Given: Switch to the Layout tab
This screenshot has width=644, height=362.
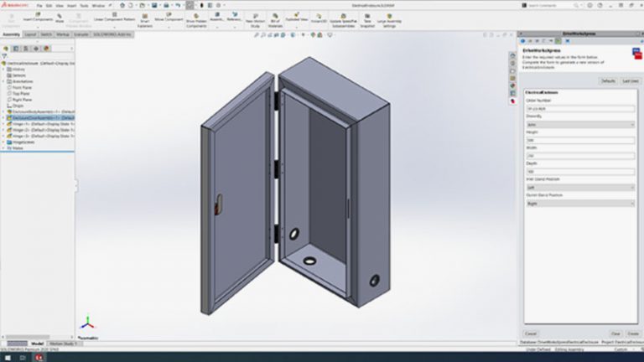Looking at the screenshot, I should tap(30, 34).
